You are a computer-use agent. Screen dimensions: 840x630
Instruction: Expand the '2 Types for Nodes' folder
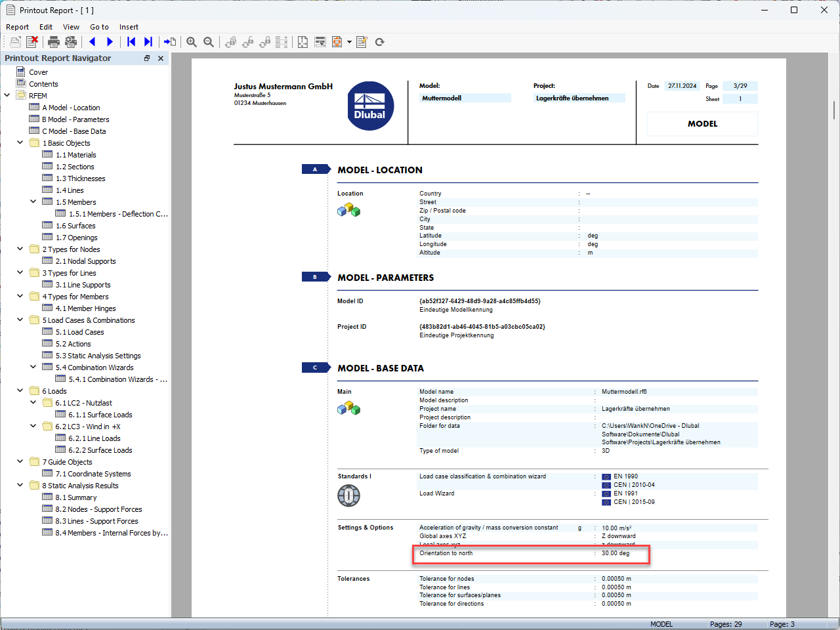19,249
